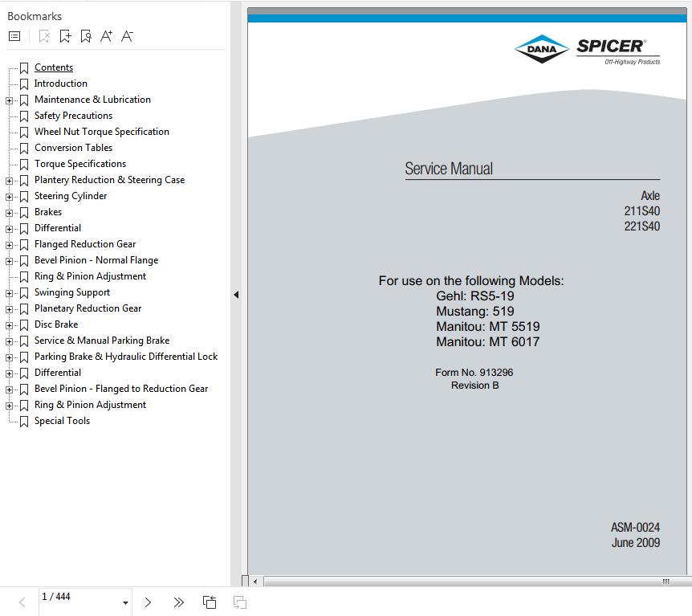Click the 'Gehl: RS5-19' model line
This screenshot has height=616, width=692.
[475, 296]
